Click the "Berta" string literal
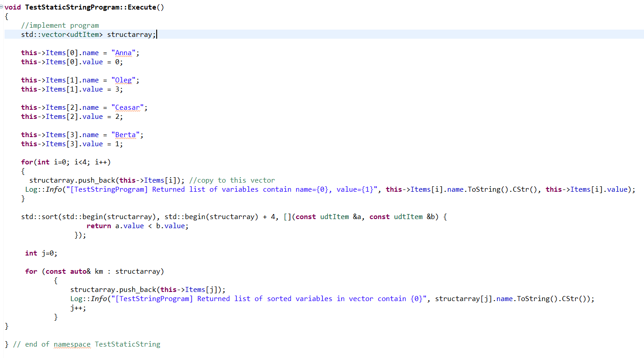Viewport: 644px width, 358px height. point(126,135)
